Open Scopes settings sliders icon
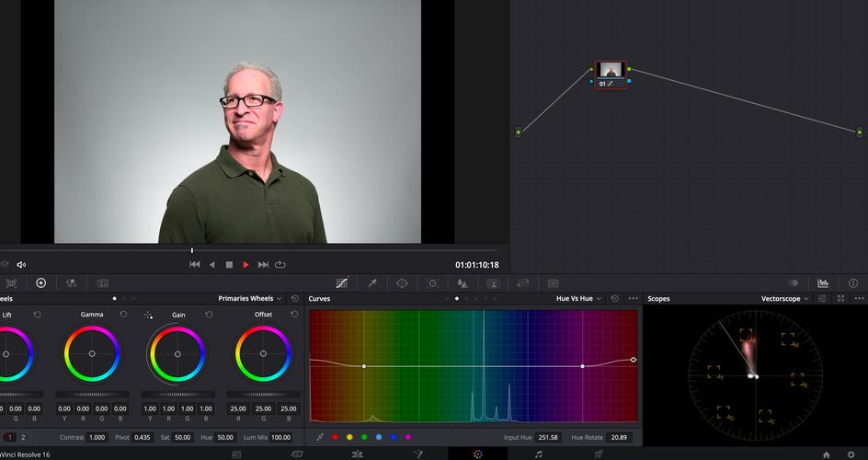The height and width of the screenshot is (460, 868). coord(823,298)
